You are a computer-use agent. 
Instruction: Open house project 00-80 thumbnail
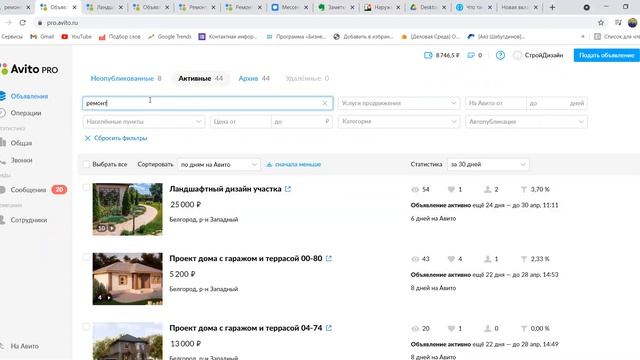point(127,279)
